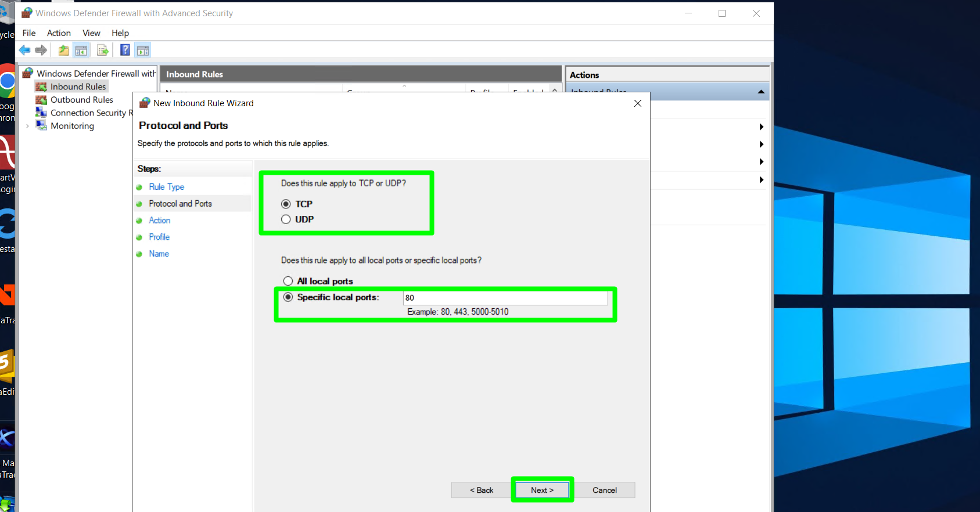Open Help via the blue question-mark icon
The image size is (980, 512).
tap(125, 50)
